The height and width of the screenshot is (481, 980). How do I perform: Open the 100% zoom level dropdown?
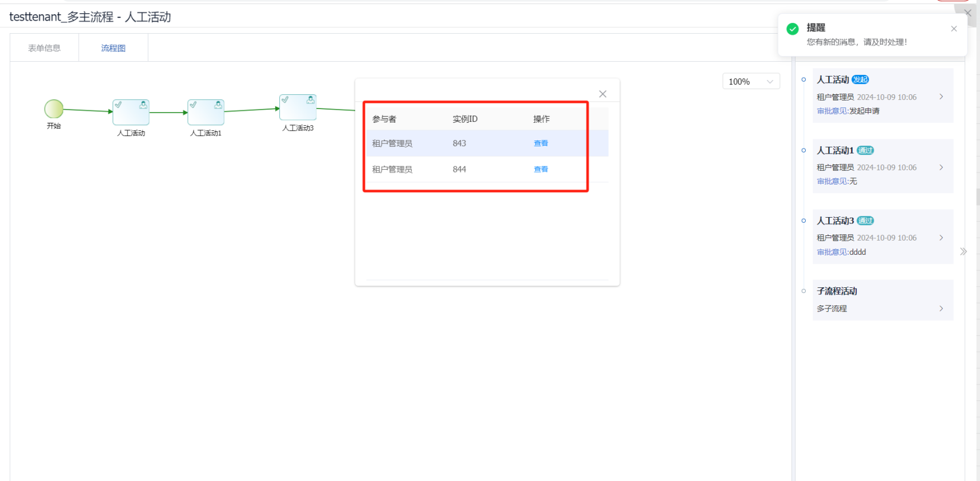pyautogui.click(x=750, y=82)
